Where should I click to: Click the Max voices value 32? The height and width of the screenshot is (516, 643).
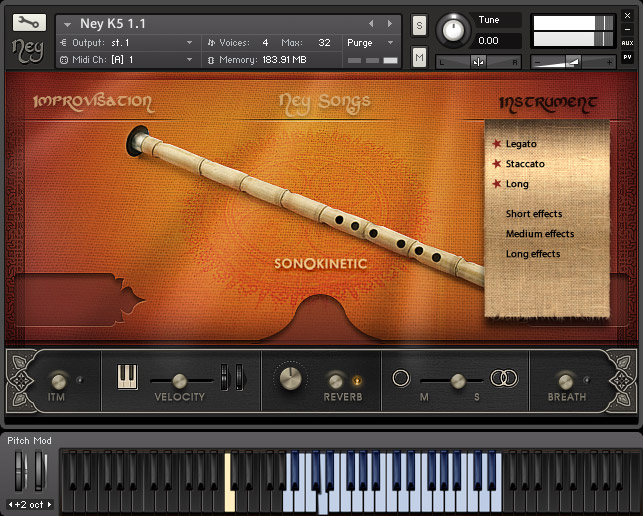coord(324,43)
